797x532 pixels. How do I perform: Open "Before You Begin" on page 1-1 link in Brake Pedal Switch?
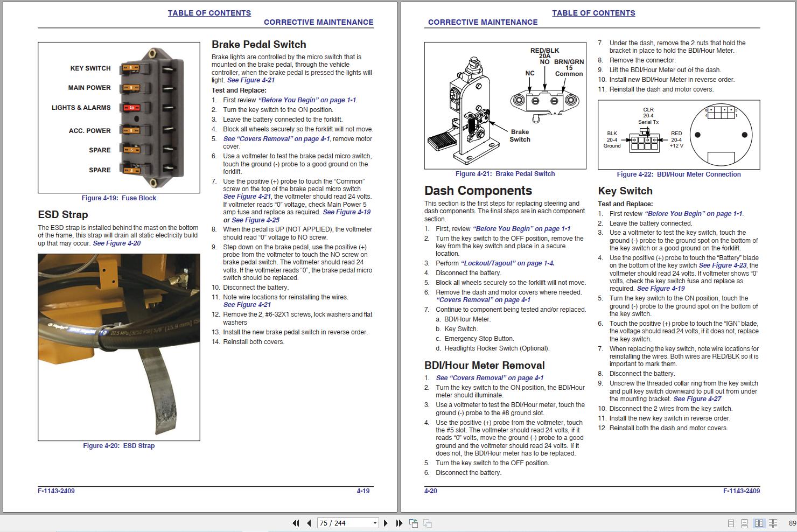(x=307, y=100)
